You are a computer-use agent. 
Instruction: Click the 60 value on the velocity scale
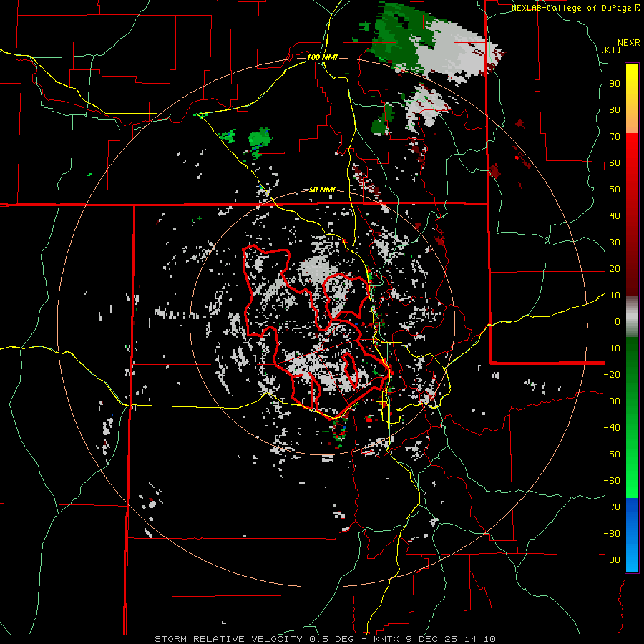[615, 163]
